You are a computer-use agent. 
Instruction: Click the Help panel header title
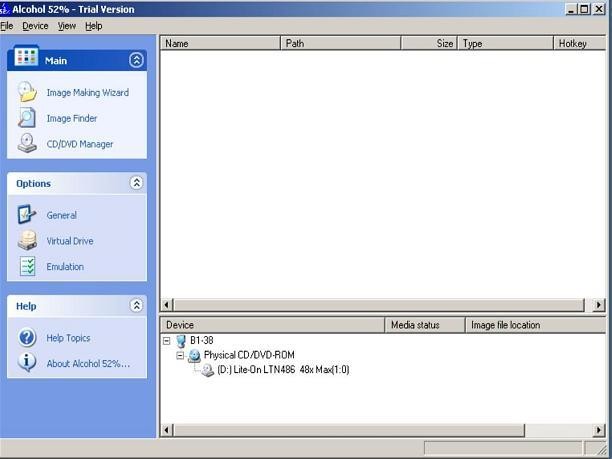pos(26,306)
